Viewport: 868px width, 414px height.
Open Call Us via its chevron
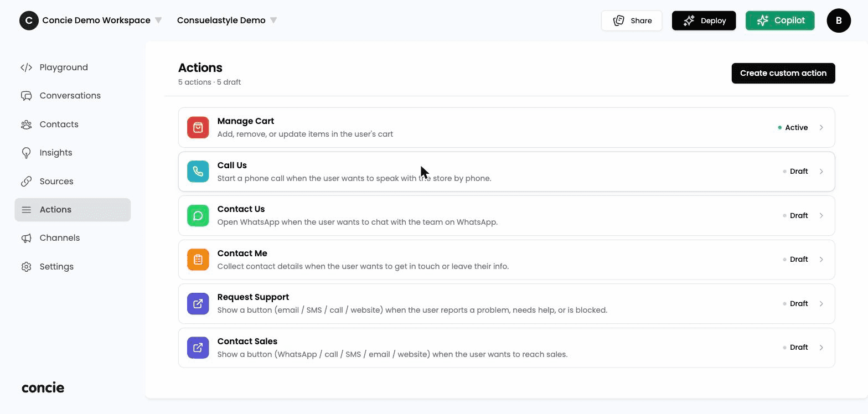coord(821,172)
